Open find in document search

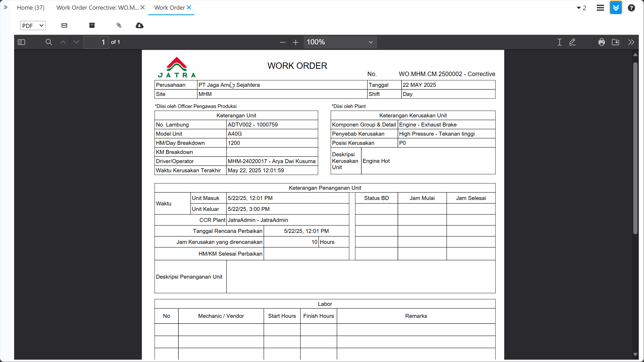tap(49, 42)
